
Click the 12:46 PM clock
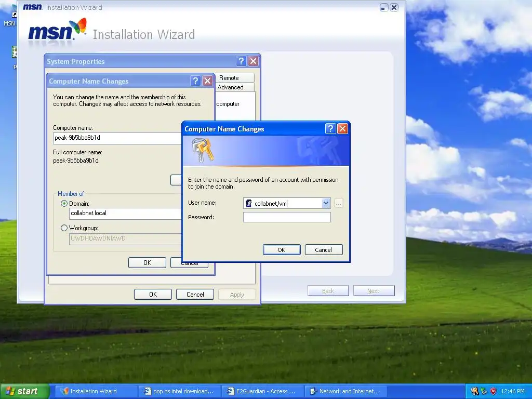(x=513, y=391)
